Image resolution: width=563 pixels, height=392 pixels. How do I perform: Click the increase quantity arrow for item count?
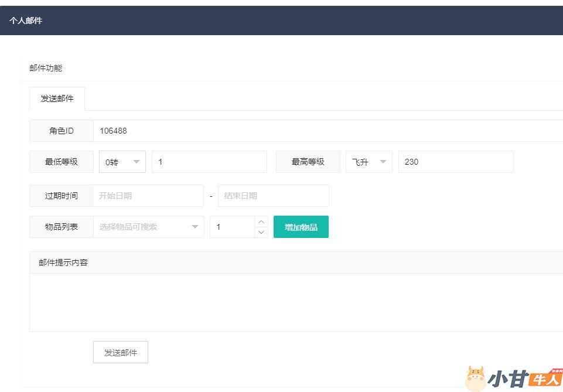coord(261,221)
